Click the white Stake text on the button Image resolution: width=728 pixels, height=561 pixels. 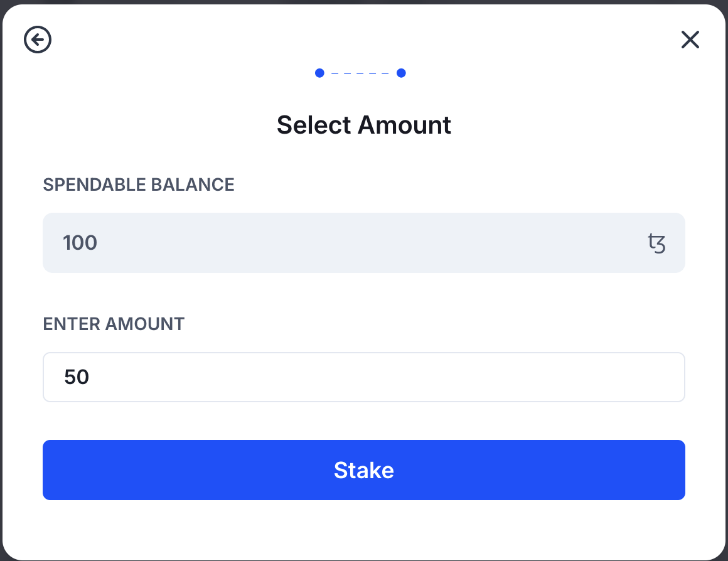pyautogui.click(x=363, y=470)
